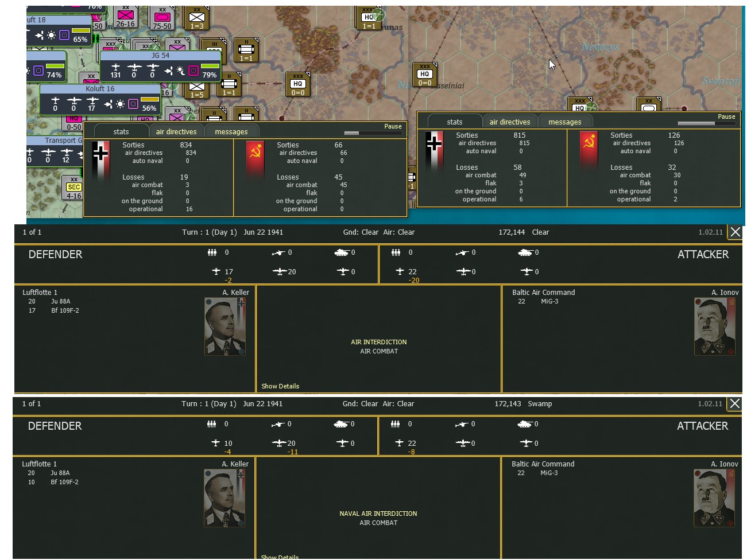
Task: Toggle Pause on the left air execution panel
Action: tap(393, 126)
